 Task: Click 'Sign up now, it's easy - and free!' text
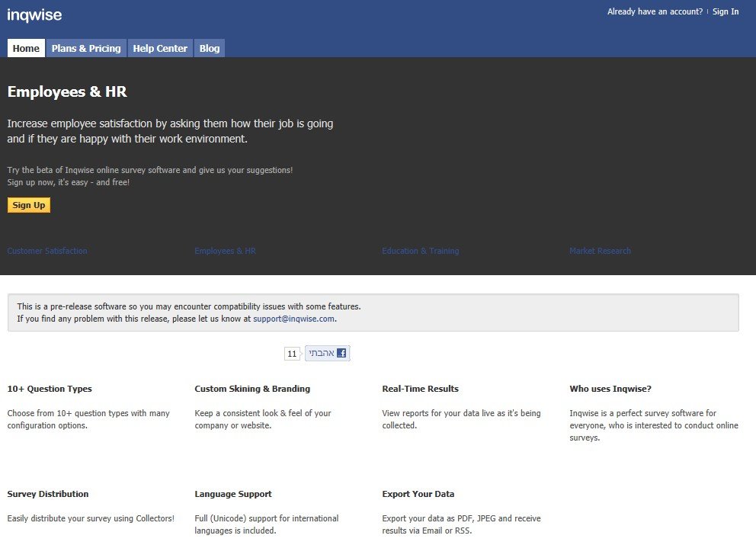point(69,182)
